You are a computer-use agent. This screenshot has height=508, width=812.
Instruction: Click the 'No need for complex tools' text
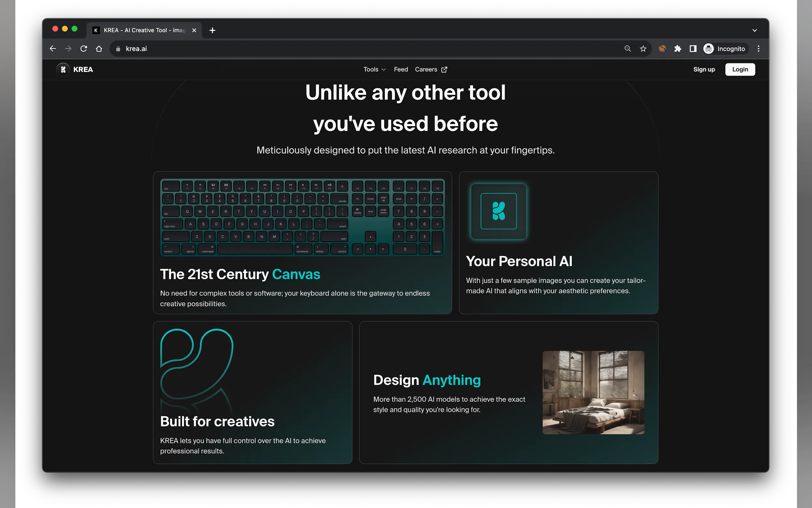click(295, 298)
